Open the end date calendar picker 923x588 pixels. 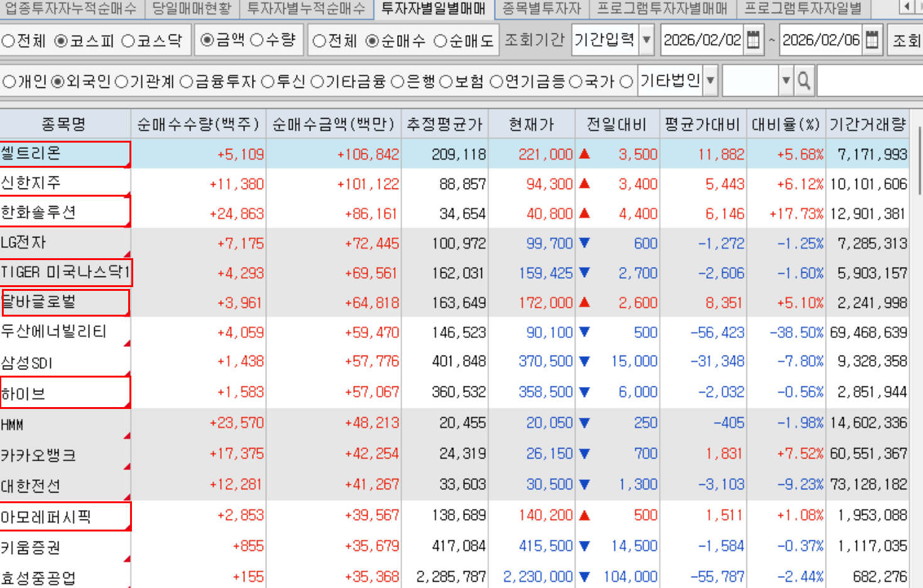click(871, 40)
